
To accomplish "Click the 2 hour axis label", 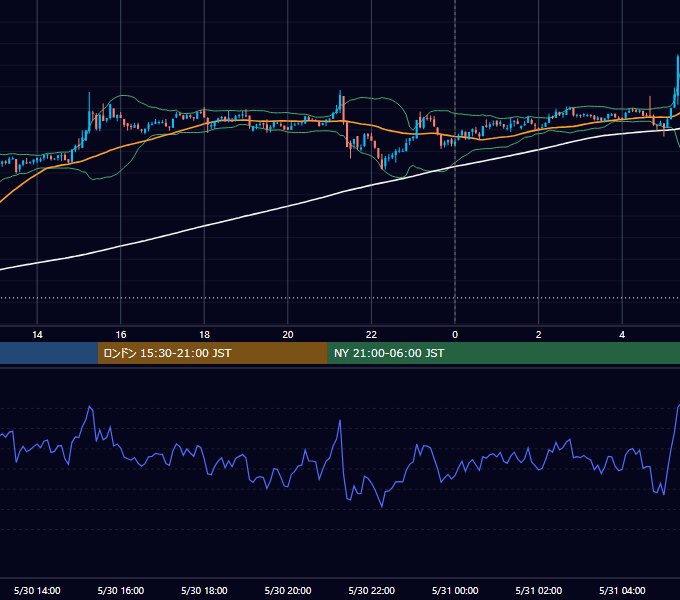I will 538,335.
